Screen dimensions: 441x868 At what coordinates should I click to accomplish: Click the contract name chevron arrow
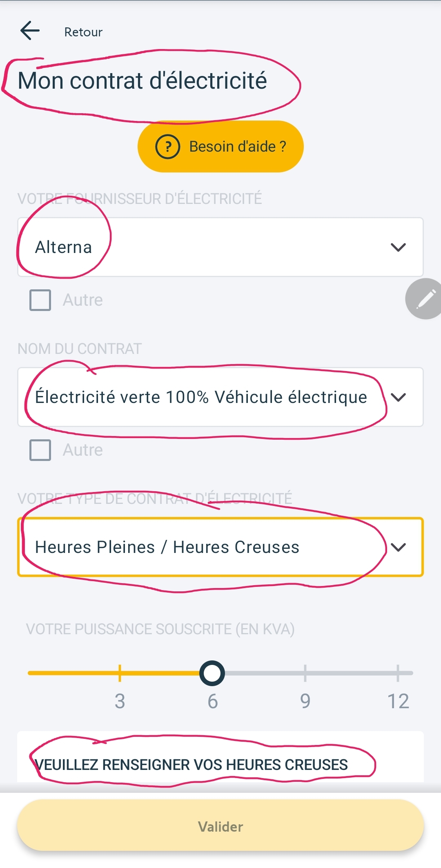[398, 397]
